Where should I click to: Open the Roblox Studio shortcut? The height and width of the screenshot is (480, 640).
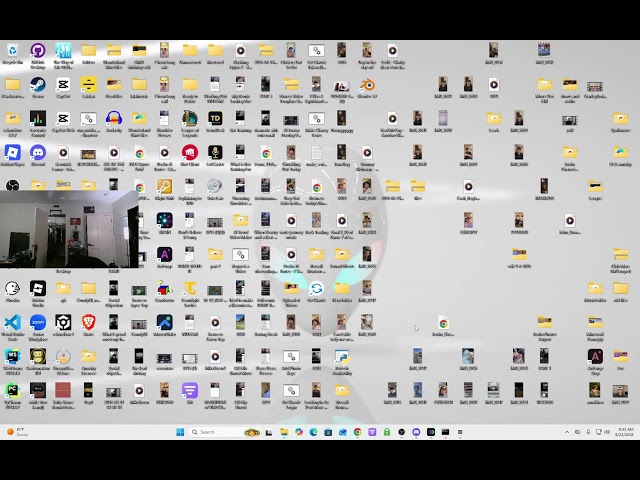(38, 289)
